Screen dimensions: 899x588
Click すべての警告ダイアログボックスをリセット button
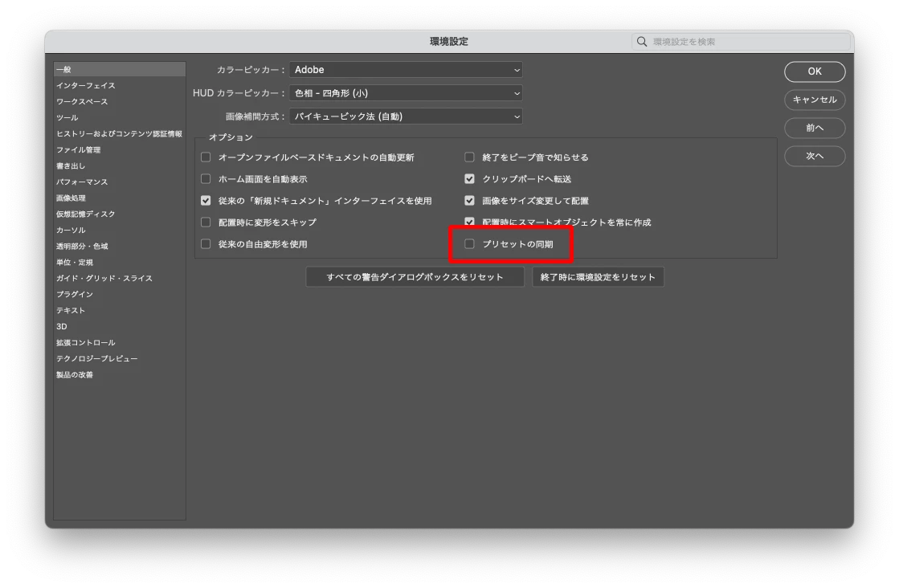(x=415, y=277)
